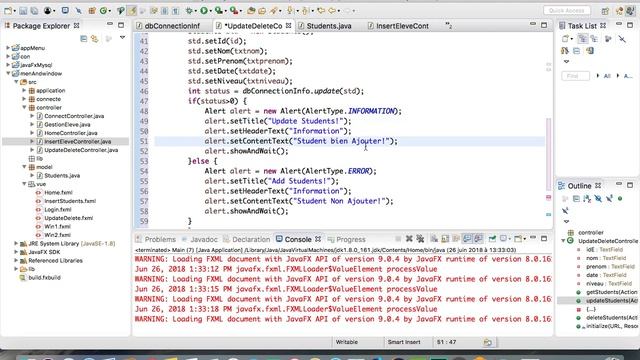
Task: Expand JRE System Library node
Action: [16, 243]
